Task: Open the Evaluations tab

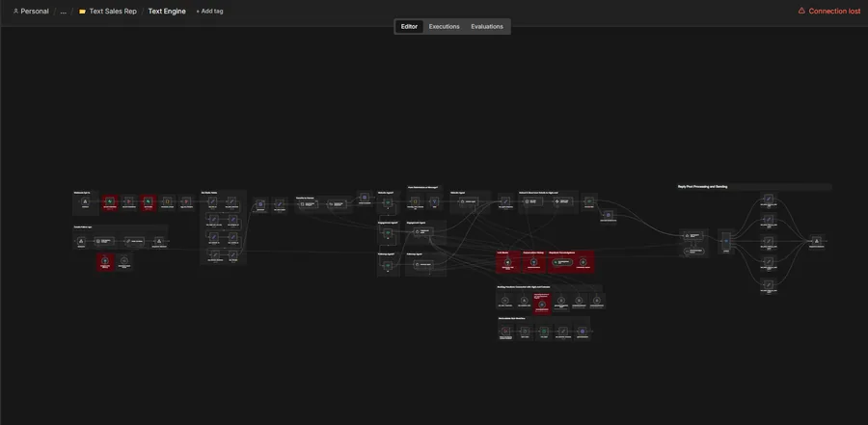Action: 487,27
